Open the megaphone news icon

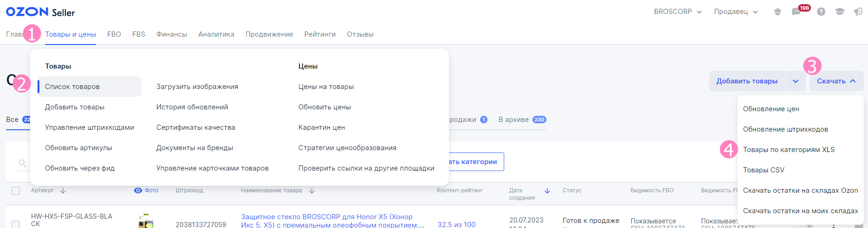click(x=858, y=12)
